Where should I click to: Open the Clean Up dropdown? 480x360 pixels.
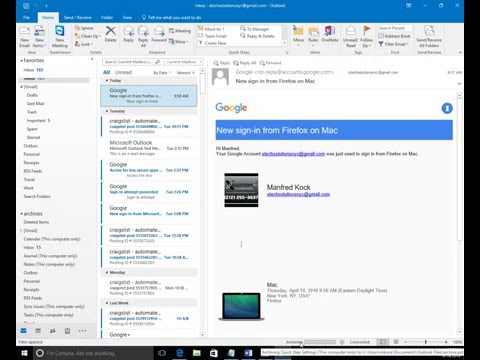click(88, 36)
